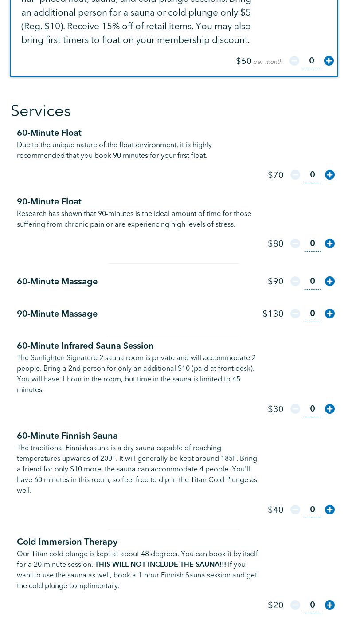Increase 60-Minute Massage quantity
The image size is (348, 644).
[330, 281]
